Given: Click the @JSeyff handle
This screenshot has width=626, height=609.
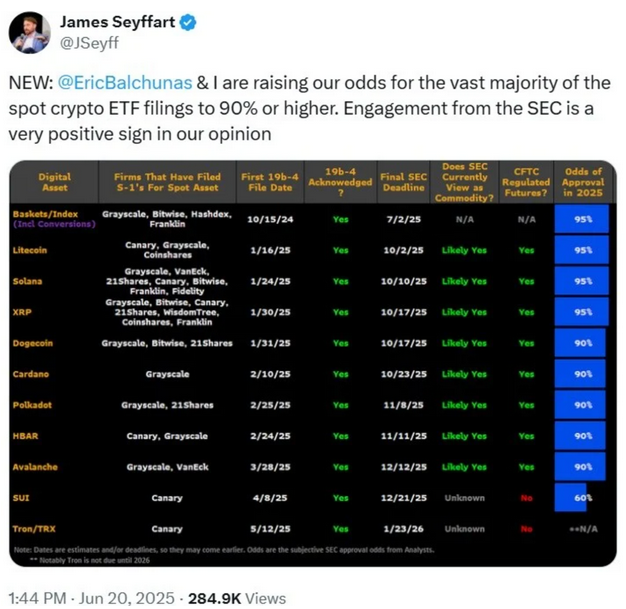Looking at the screenshot, I should [89, 43].
